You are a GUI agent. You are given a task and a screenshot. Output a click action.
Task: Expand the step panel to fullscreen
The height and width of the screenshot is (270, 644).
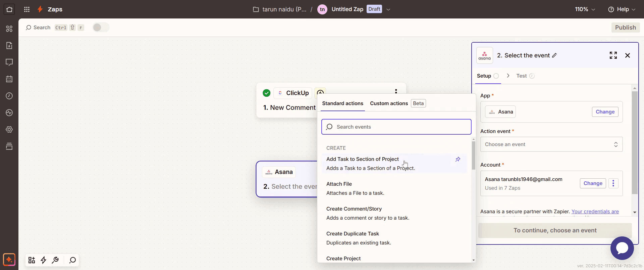click(613, 55)
